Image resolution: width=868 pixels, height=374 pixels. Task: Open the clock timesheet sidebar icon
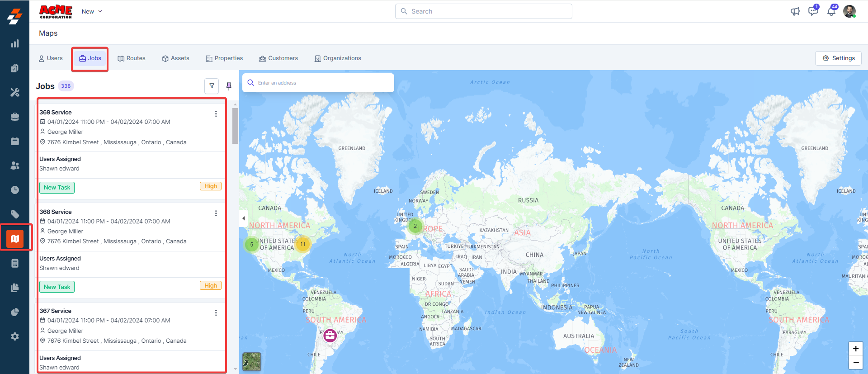point(15,190)
